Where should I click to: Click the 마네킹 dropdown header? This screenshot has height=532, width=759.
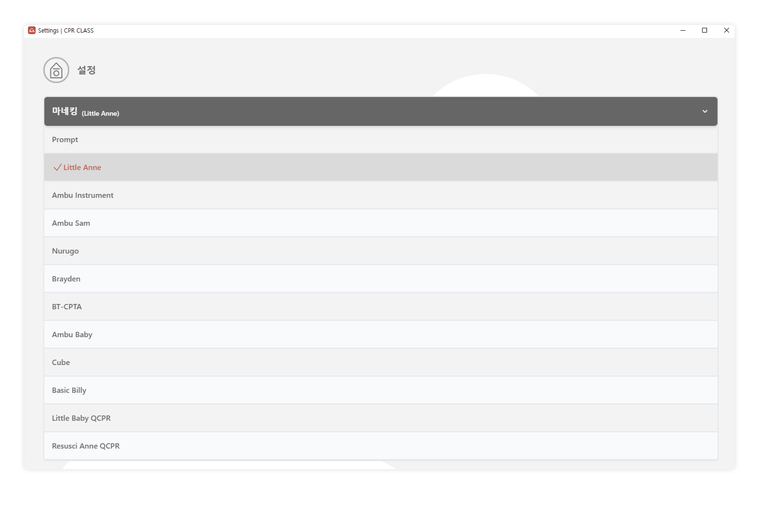point(380,111)
